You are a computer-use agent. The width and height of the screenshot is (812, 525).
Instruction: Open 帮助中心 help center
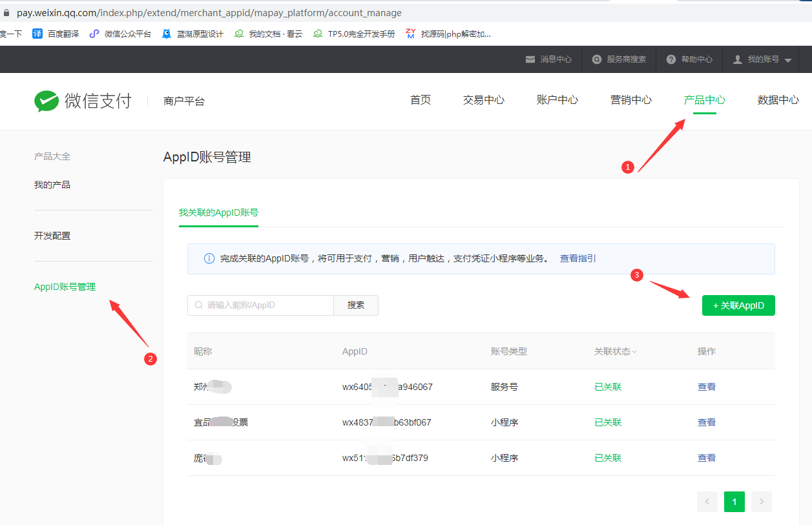(x=689, y=59)
